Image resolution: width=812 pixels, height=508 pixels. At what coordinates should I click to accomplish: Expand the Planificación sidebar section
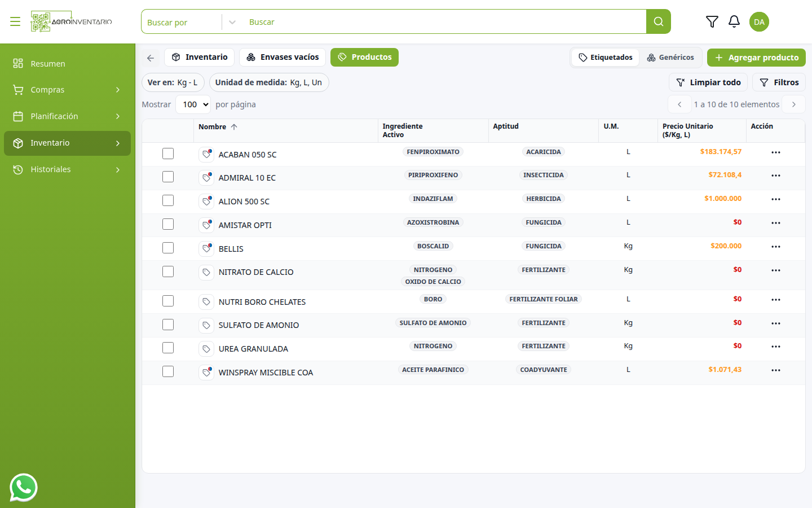pos(67,116)
